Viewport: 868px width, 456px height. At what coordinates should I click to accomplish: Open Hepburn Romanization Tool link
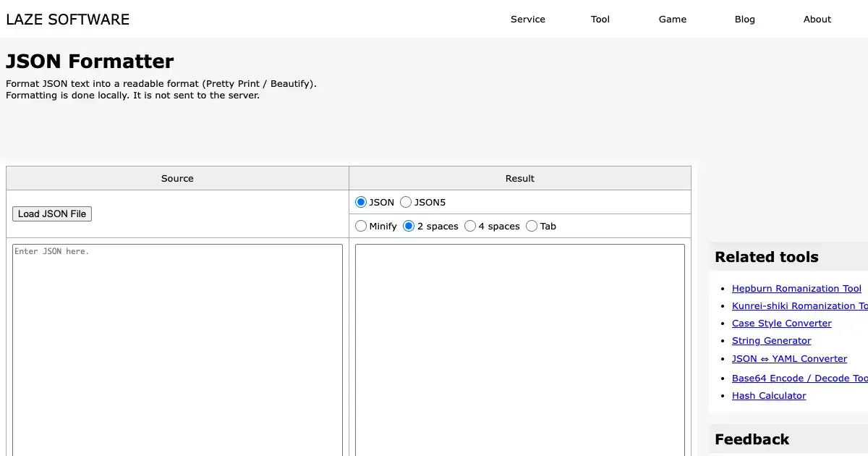point(796,289)
